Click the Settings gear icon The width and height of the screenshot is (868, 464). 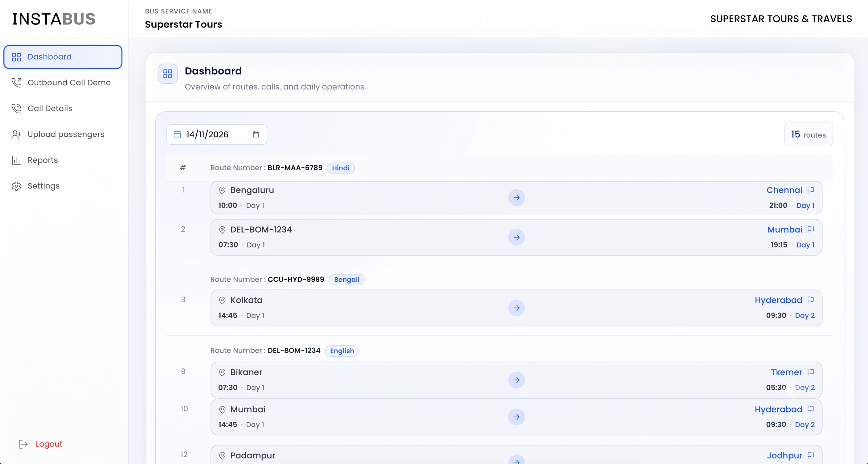point(16,186)
